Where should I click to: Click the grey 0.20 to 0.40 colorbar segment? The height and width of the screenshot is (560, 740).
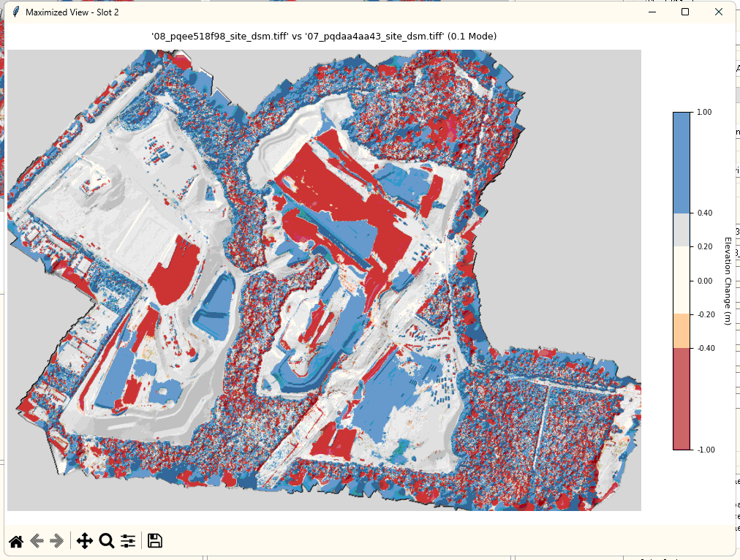682,230
